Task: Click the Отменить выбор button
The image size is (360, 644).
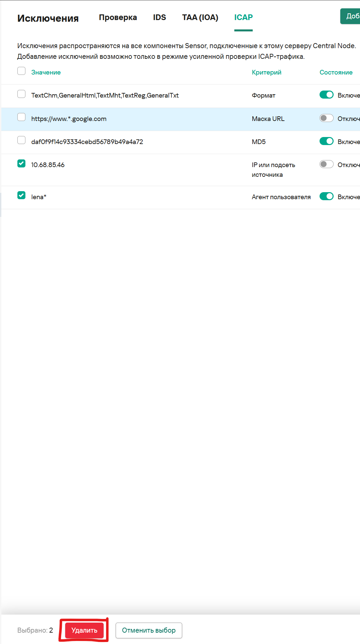Action: [x=149, y=630]
